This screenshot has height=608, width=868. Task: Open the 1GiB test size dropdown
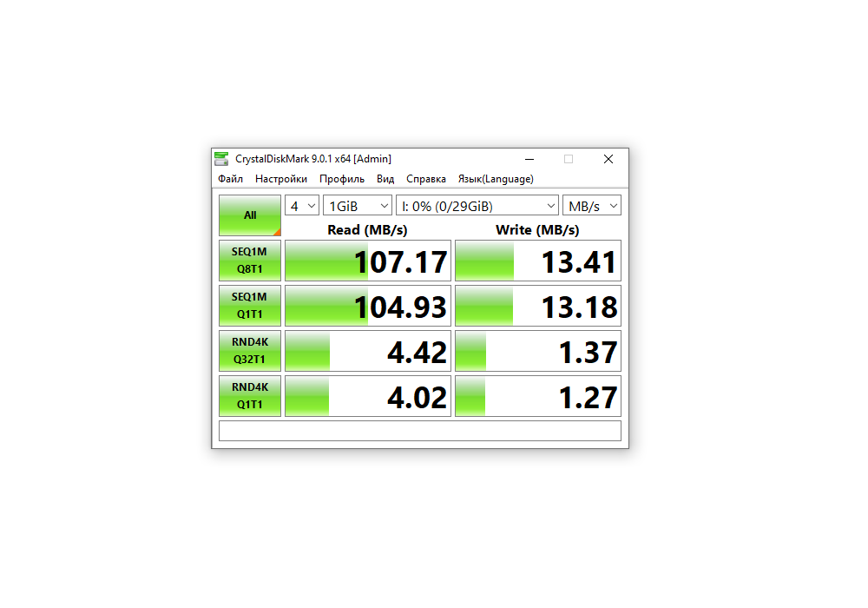[358, 206]
